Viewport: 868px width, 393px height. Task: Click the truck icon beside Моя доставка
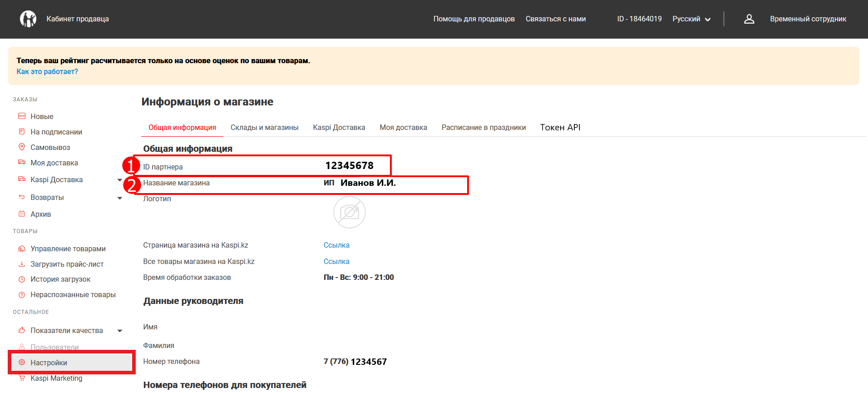pyautogui.click(x=22, y=162)
